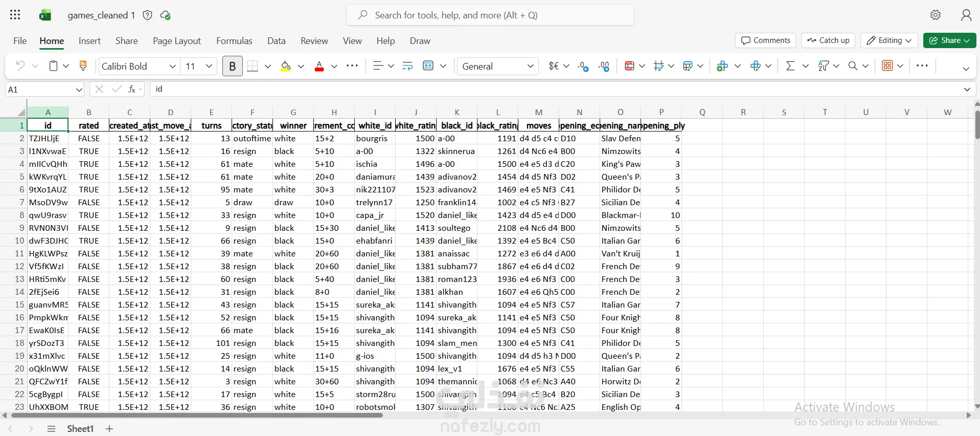Screen dimensions: 980x436
Task: Open the File menu
Action: point(20,41)
